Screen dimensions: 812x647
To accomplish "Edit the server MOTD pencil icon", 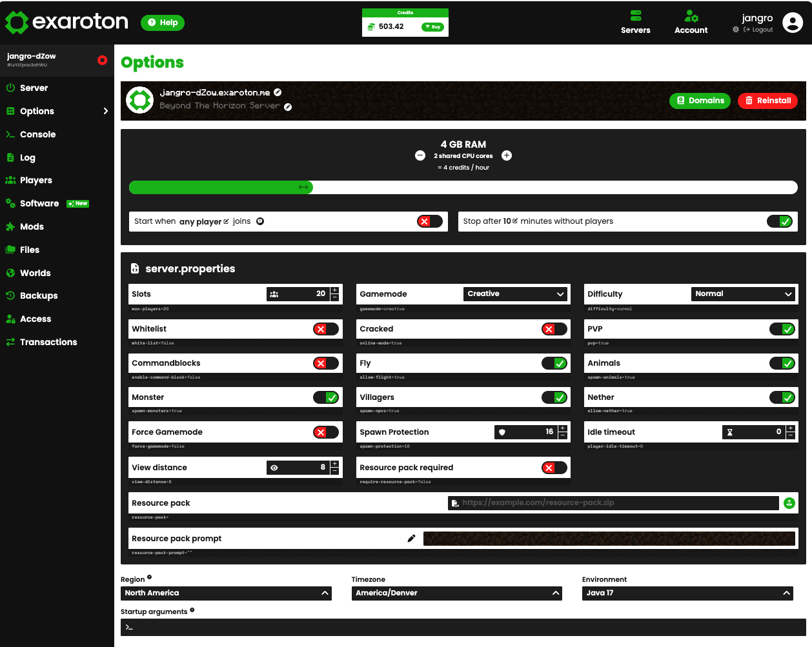I will 288,107.
